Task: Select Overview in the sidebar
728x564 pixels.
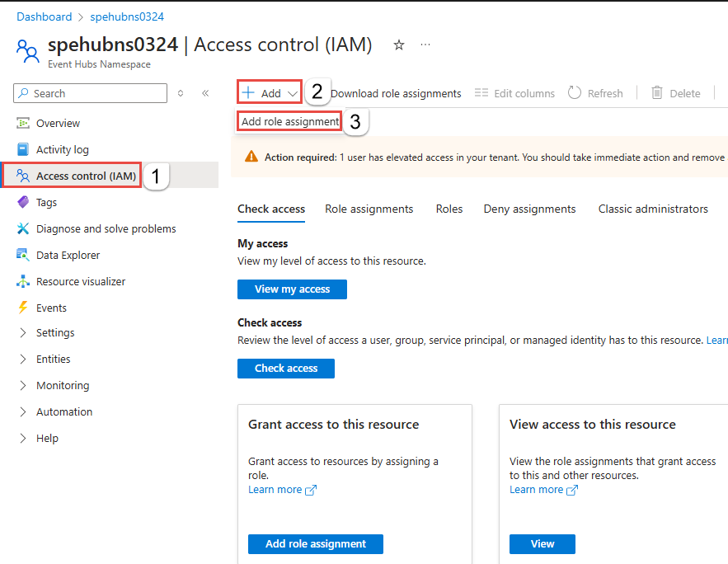Action: pyautogui.click(x=58, y=123)
